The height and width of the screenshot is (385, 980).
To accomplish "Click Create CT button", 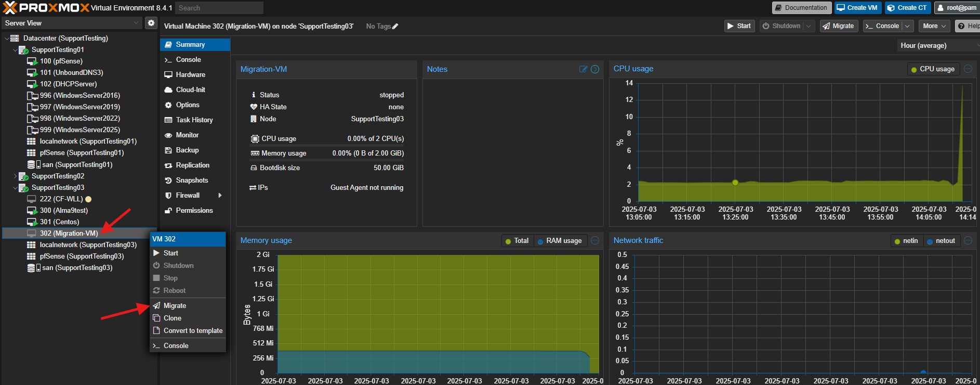I will [907, 8].
